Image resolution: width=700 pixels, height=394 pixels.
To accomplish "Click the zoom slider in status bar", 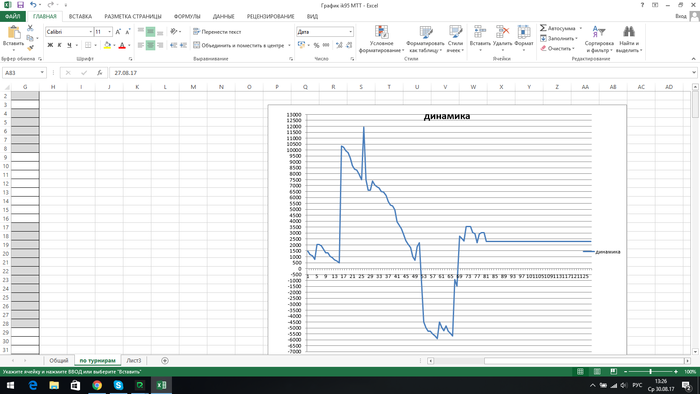I will click(650, 371).
